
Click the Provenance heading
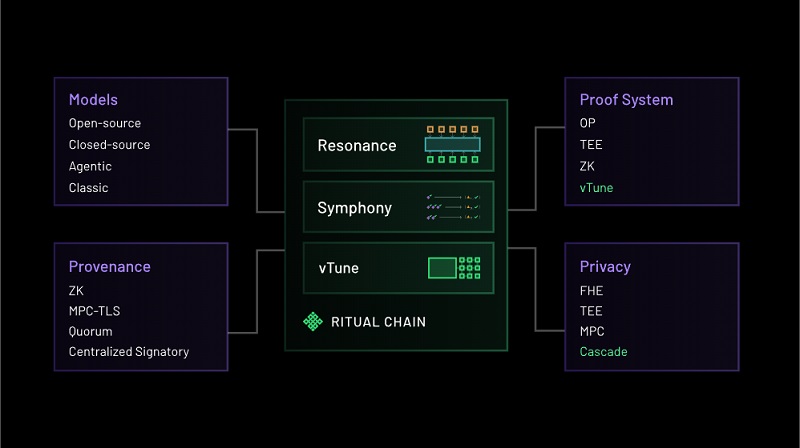(x=110, y=266)
